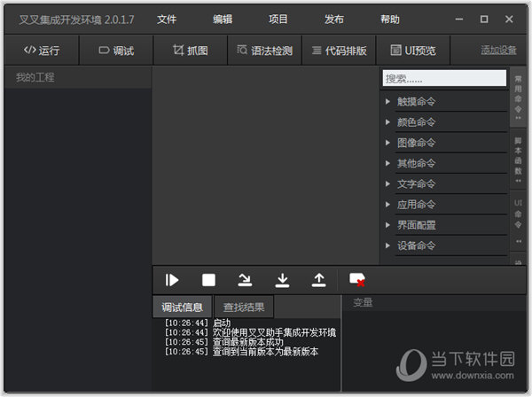The height and width of the screenshot is (397, 532).
Task: Switch to the 查找结果 tab
Action: [244, 307]
